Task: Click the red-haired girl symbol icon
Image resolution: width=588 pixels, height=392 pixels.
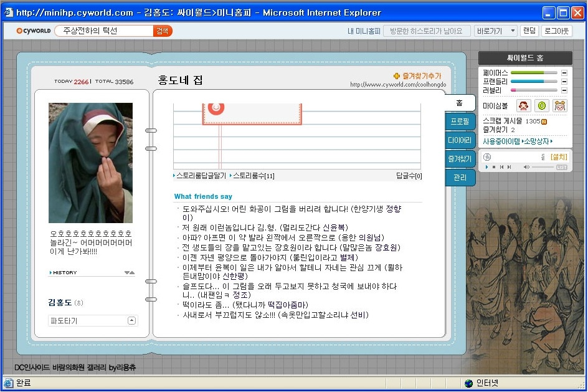Action: [523, 106]
